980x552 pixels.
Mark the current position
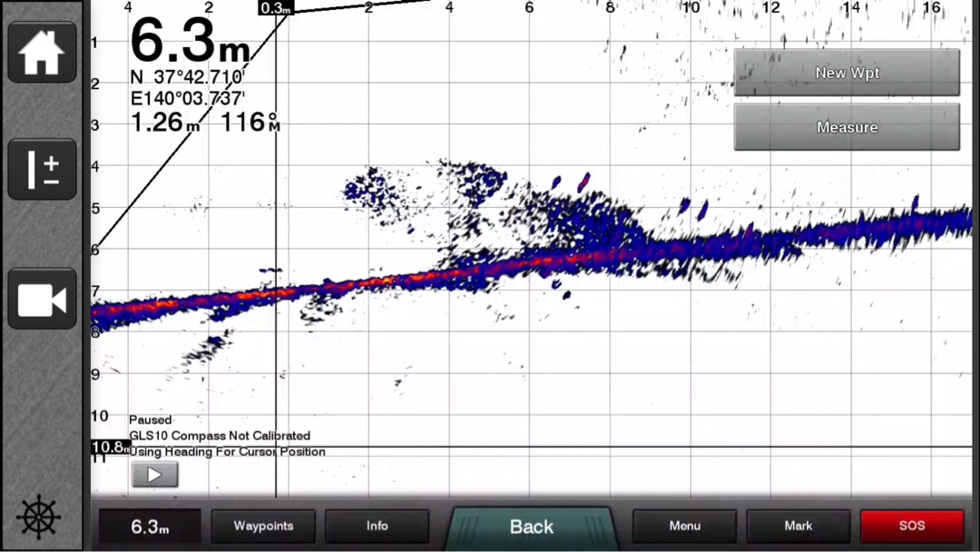point(798,527)
